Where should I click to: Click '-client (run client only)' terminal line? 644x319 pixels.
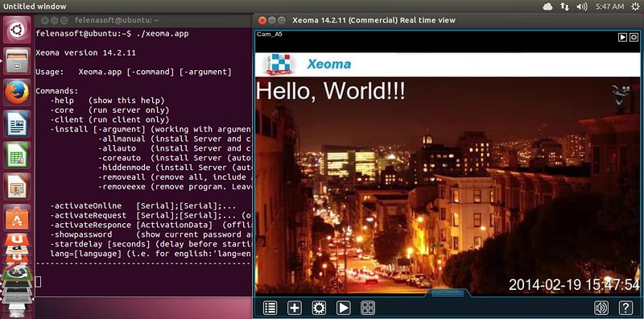pos(109,119)
